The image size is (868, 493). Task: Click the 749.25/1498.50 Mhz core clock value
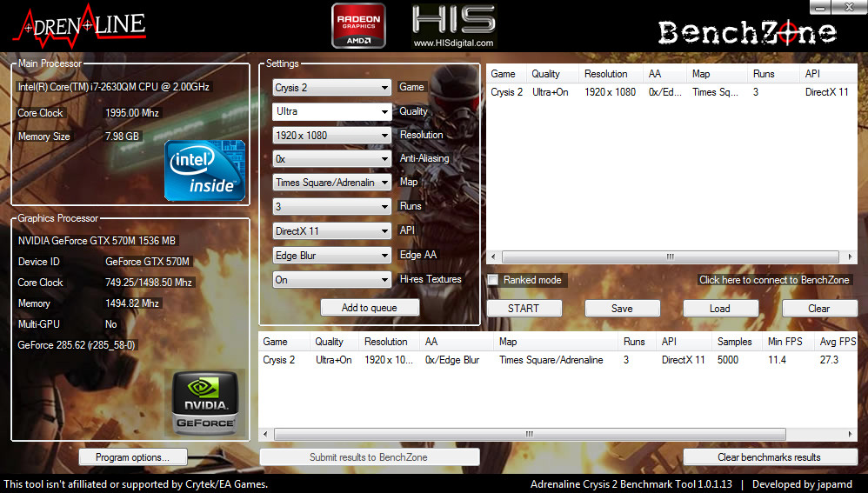tap(149, 283)
